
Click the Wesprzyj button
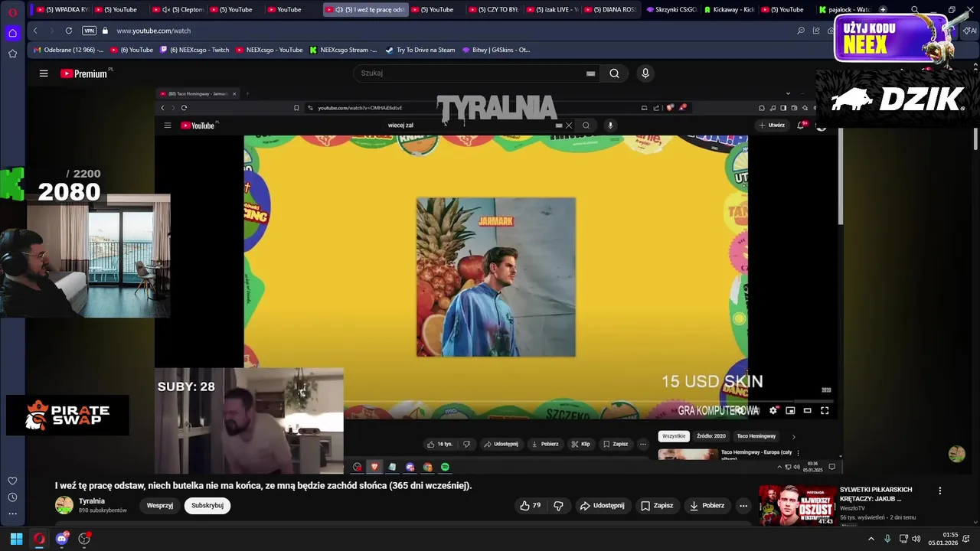point(160,506)
